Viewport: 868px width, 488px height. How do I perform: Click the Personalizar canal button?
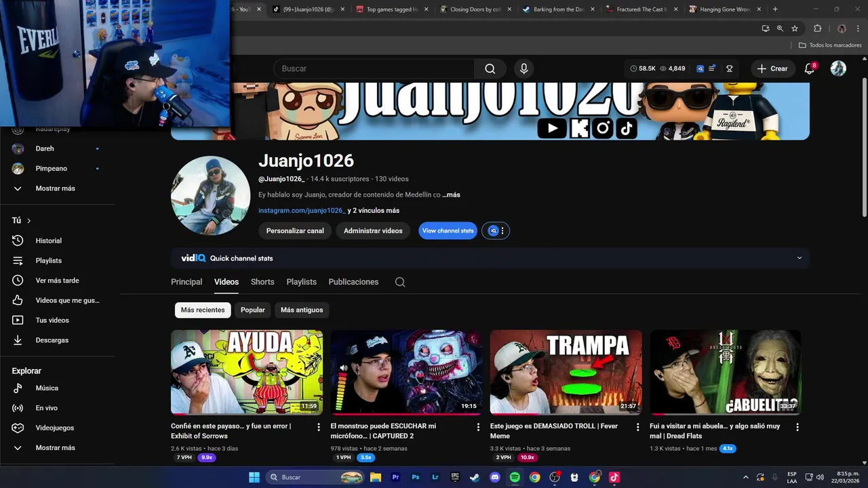click(x=295, y=231)
